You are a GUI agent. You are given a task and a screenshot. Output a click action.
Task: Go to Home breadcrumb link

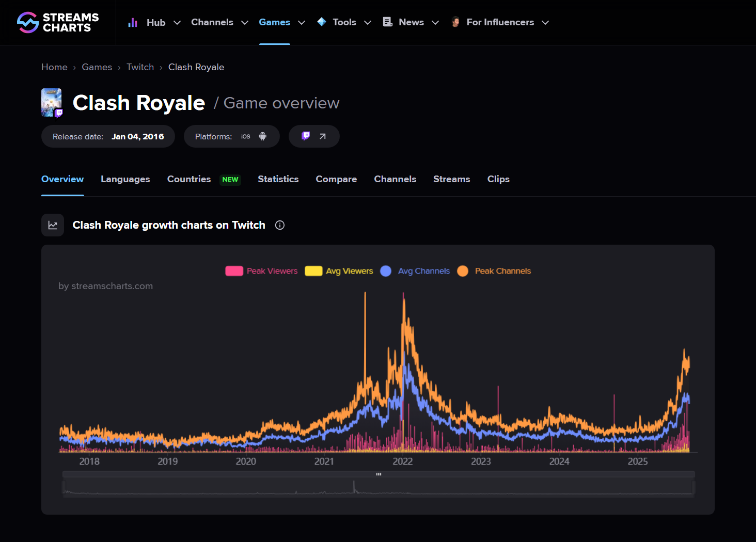point(54,67)
